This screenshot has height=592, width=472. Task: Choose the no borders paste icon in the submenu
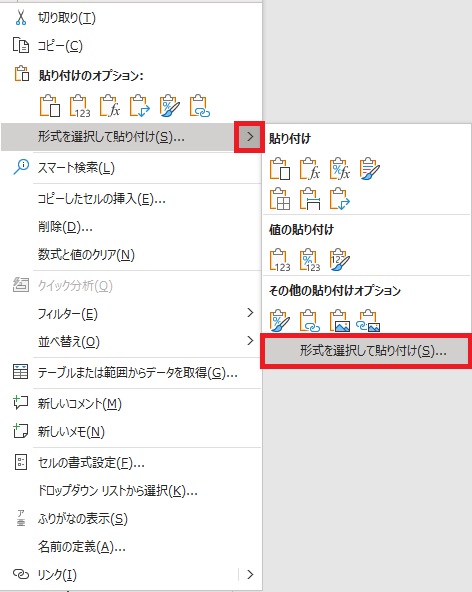coord(280,199)
